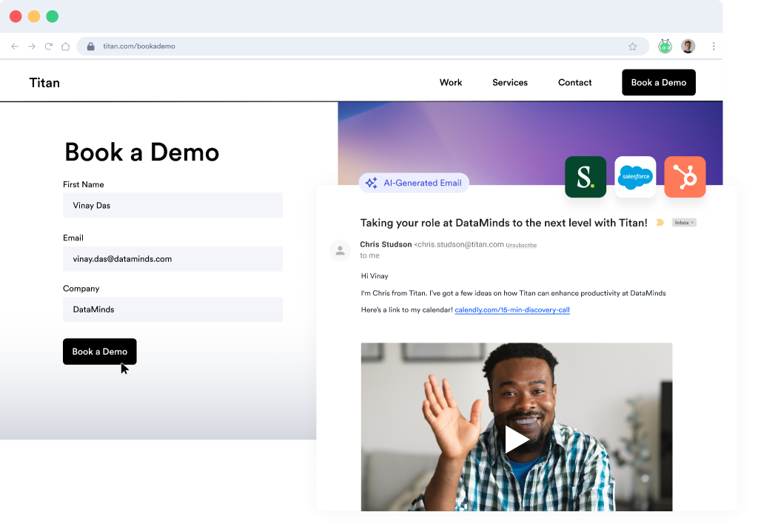Click the AI sparkle icon next to AI-Generated Email

pyautogui.click(x=372, y=182)
